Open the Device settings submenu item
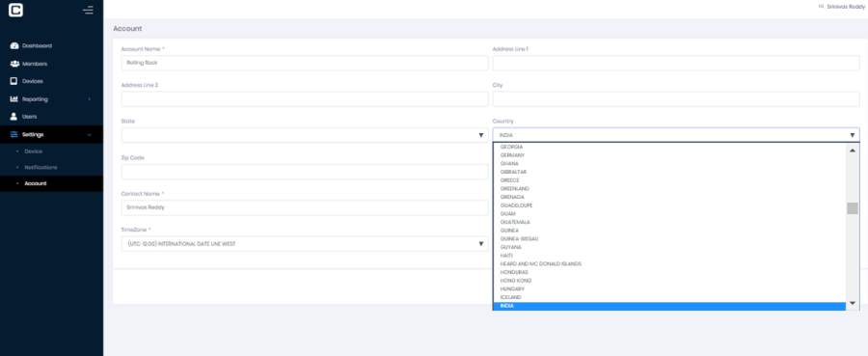The height and width of the screenshot is (356, 868). tap(33, 151)
